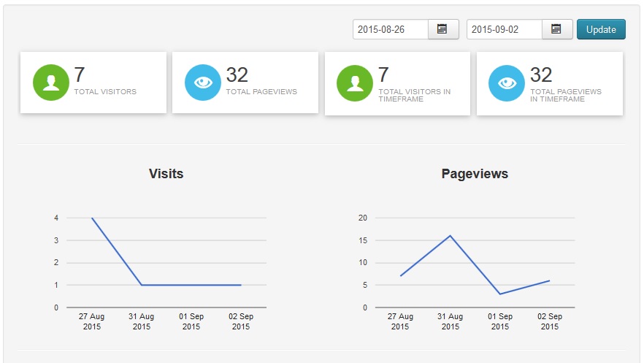Click the 01 Sep 2015 label in Pageviews chart

click(x=500, y=321)
